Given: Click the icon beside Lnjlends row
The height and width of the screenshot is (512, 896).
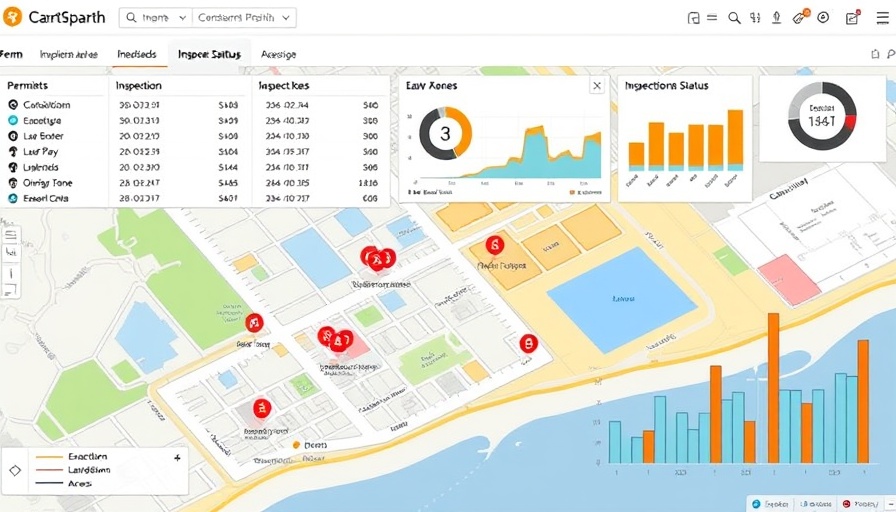Looking at the screenshot, I should [x=13, y=167].
